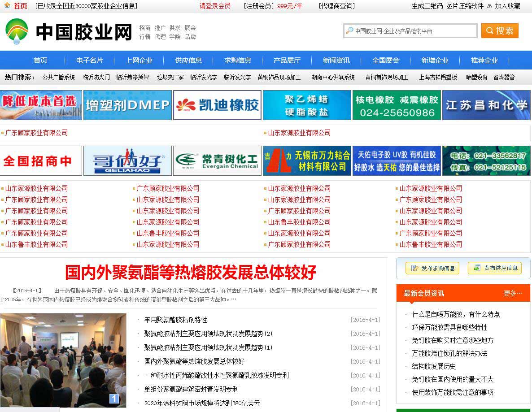Open 新闻资讯 navigation item

[336, 61]
